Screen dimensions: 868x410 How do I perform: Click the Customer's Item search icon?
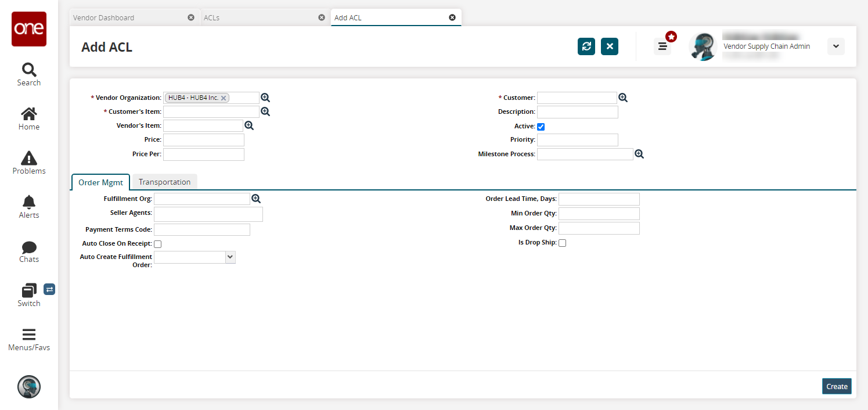(x=265, y=112)
